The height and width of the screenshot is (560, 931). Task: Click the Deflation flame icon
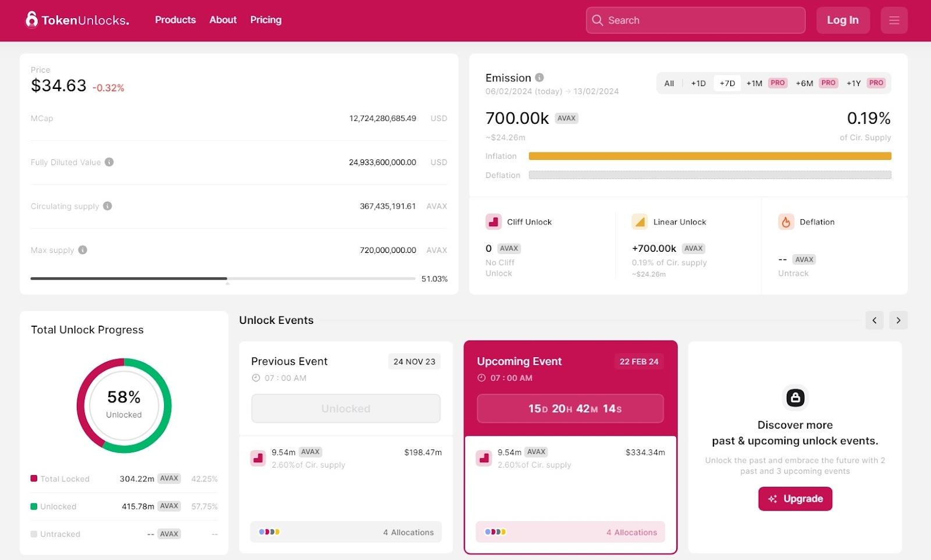click(786, 222)
